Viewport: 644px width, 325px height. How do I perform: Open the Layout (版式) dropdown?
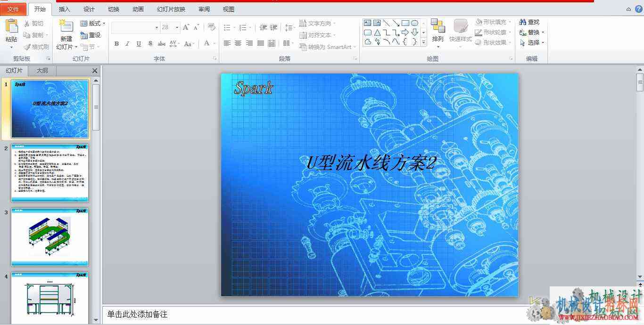coord(92,24)
